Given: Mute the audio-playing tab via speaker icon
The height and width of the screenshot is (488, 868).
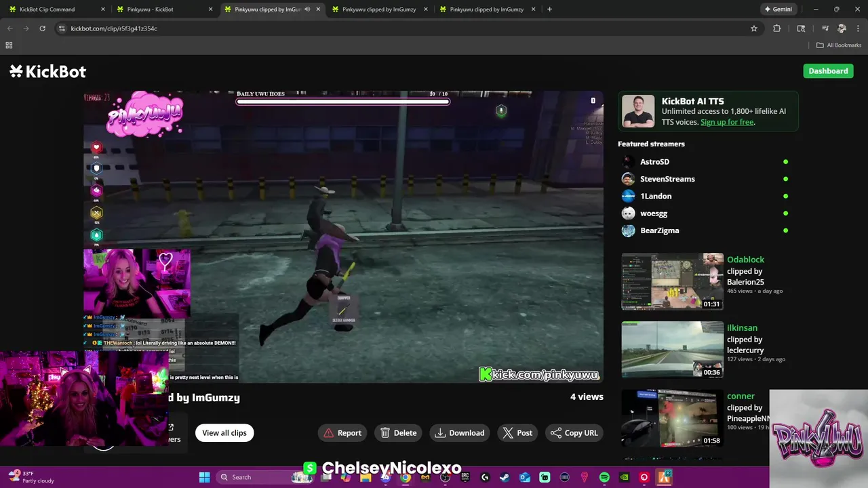Looking at the screenshot, I should 307,9.
